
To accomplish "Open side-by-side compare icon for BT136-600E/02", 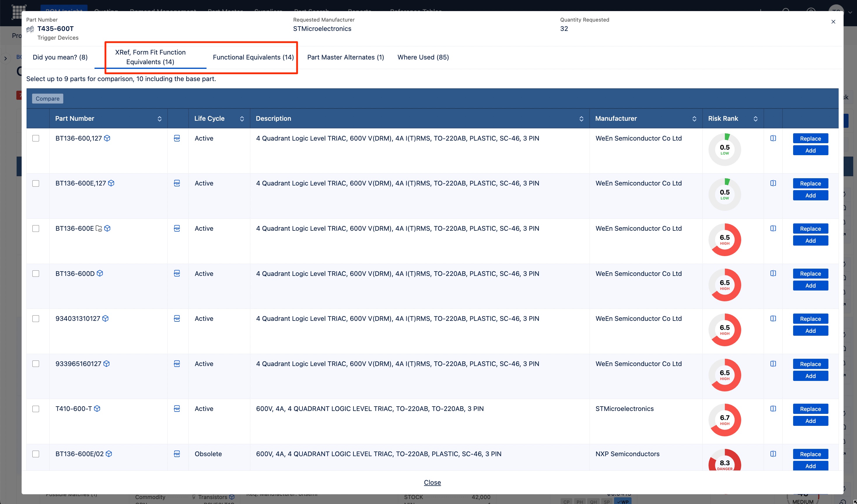I will (x=773, y=454).
